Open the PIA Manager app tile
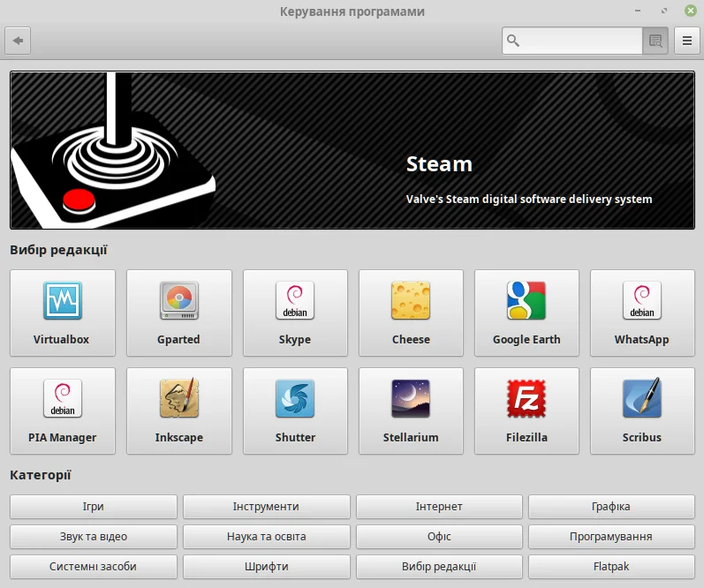The width and height of the screenshot is (704, 588). (63, 411)
